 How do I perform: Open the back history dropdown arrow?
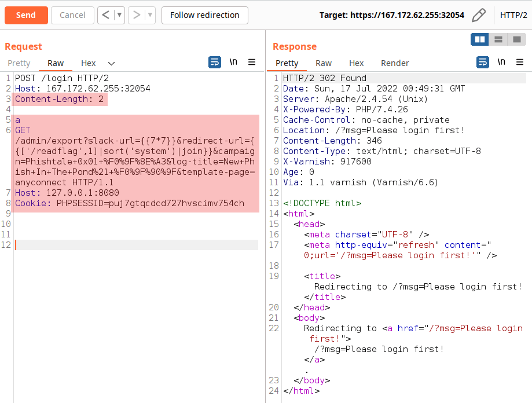[x=119, y=15]
